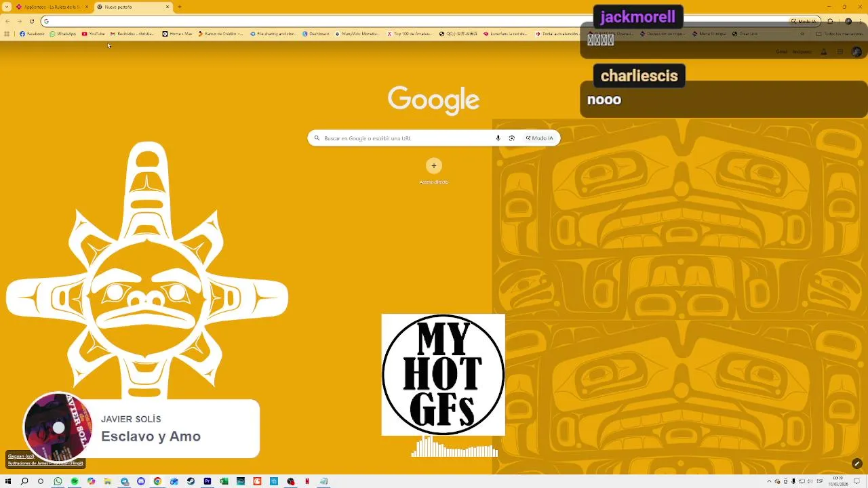Open the YouTube bookmark
This screenshot has width=868, height=488.
point(94,33)
